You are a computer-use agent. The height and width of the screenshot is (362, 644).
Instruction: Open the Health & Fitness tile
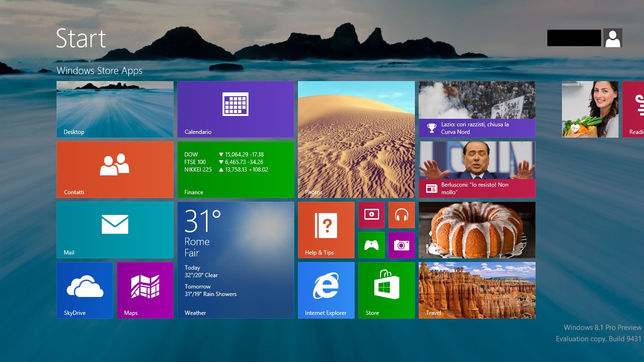pyautogui.click(x=590, y=109)
